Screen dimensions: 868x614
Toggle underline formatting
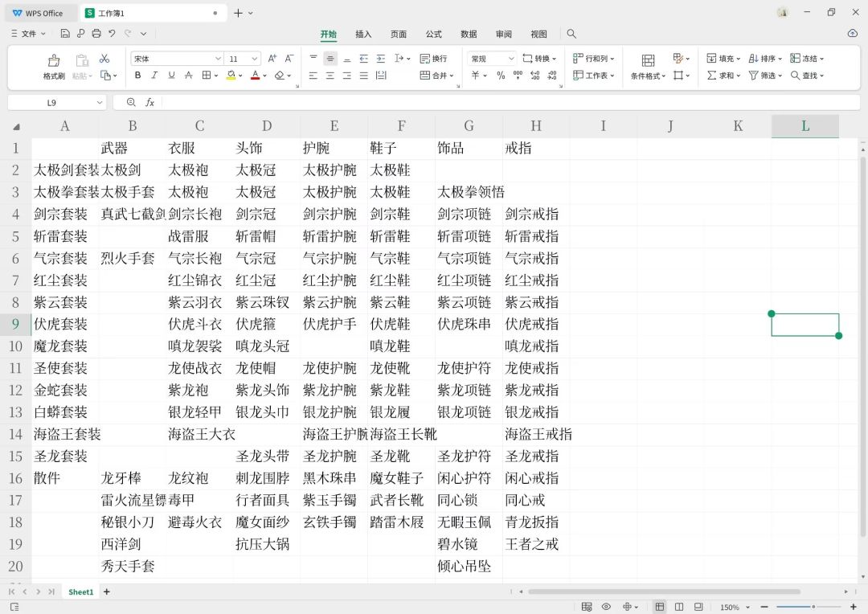point(172,76)
